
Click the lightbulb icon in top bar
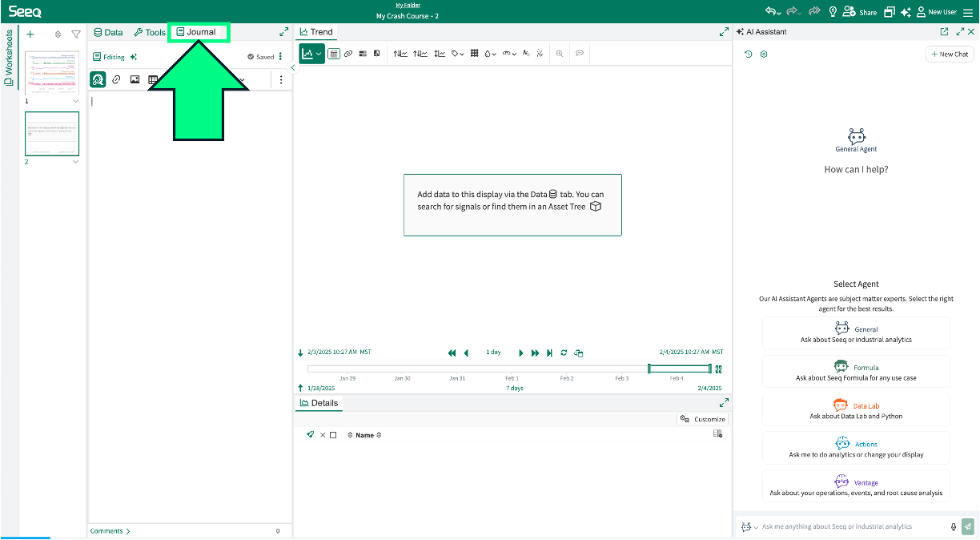(x=833, y=12)
